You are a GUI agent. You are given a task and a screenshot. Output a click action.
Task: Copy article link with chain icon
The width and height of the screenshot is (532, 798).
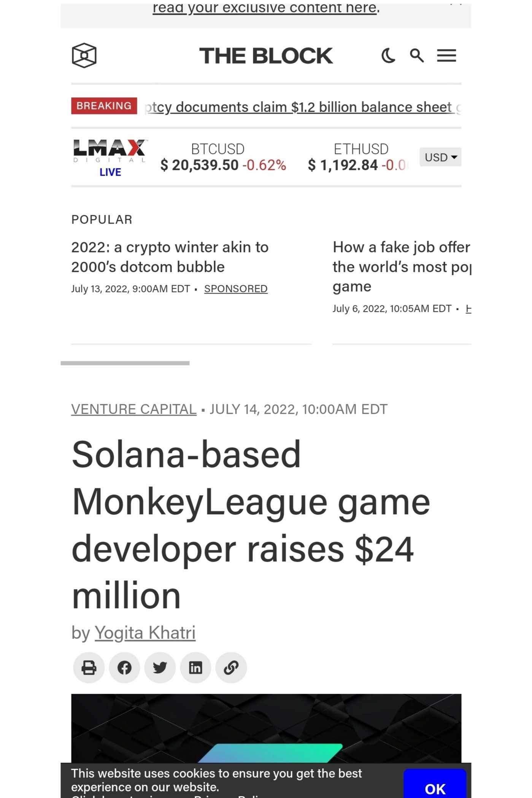231,668
